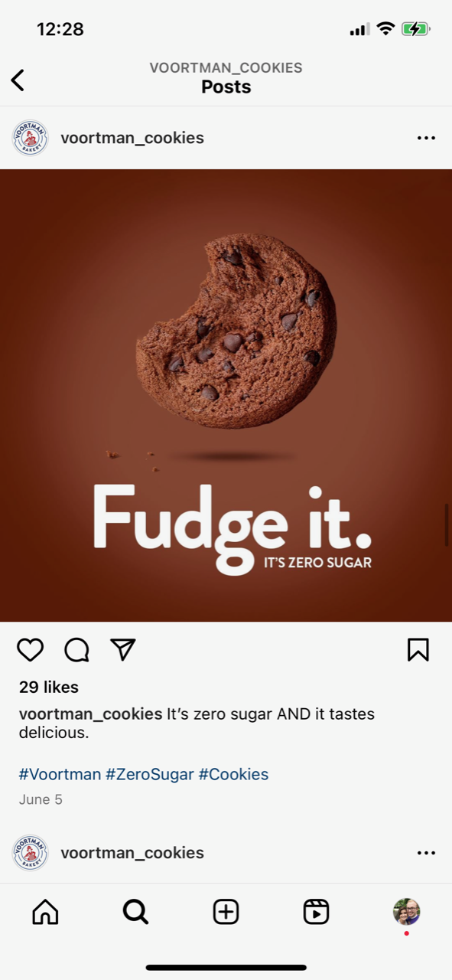Tap the Voortman Bakery profile logo on the first post

click(31, 138)
